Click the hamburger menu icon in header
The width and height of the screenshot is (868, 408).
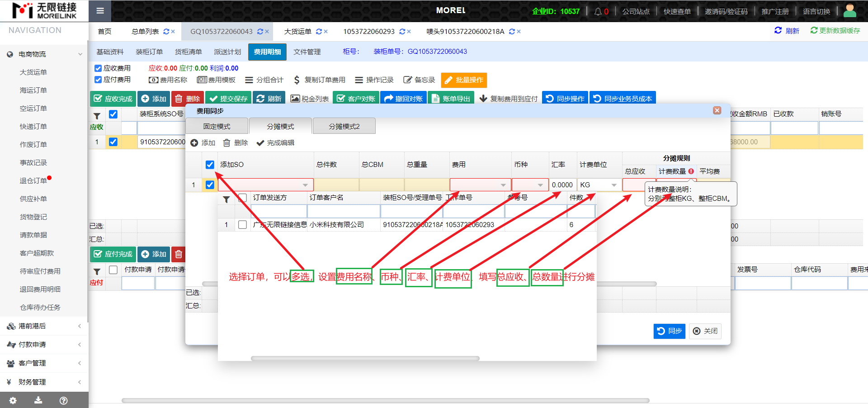pos(100,11)
